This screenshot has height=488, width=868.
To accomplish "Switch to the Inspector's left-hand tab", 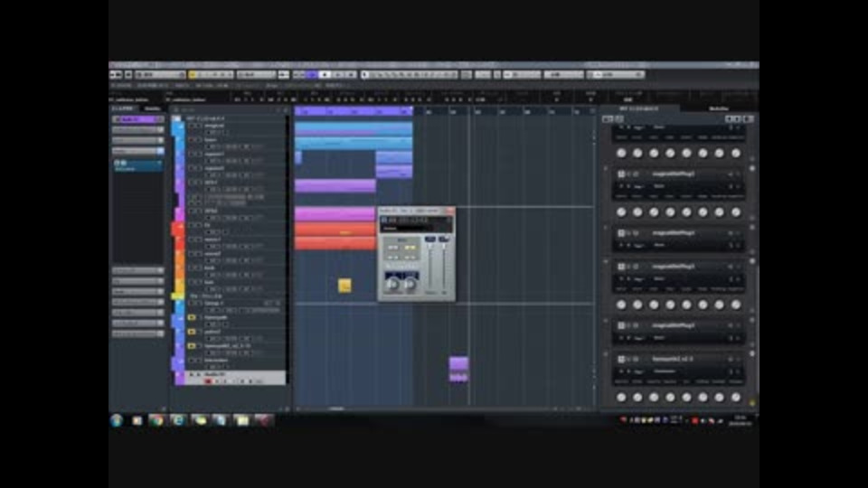I will 123,108.
